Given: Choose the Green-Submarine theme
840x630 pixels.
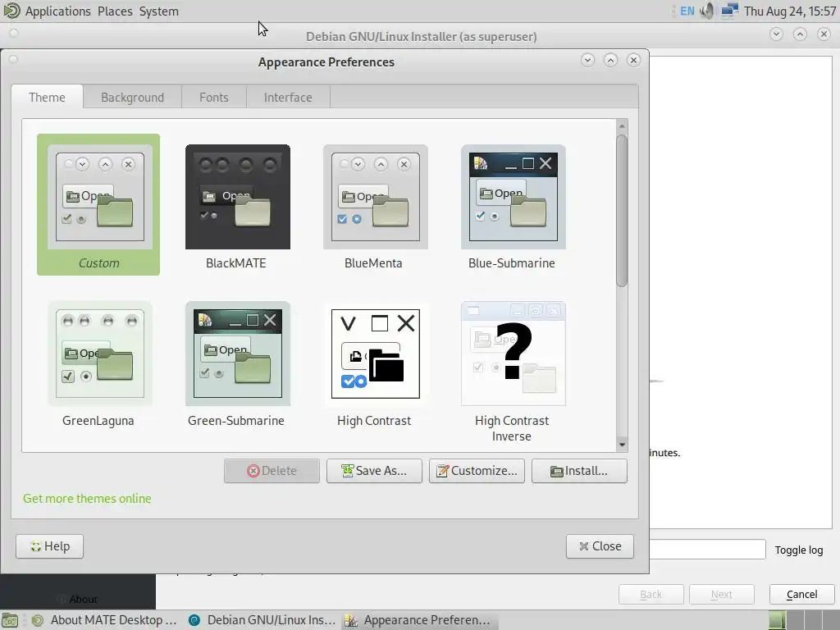Looking at the screenshot, I should [237, 363].
